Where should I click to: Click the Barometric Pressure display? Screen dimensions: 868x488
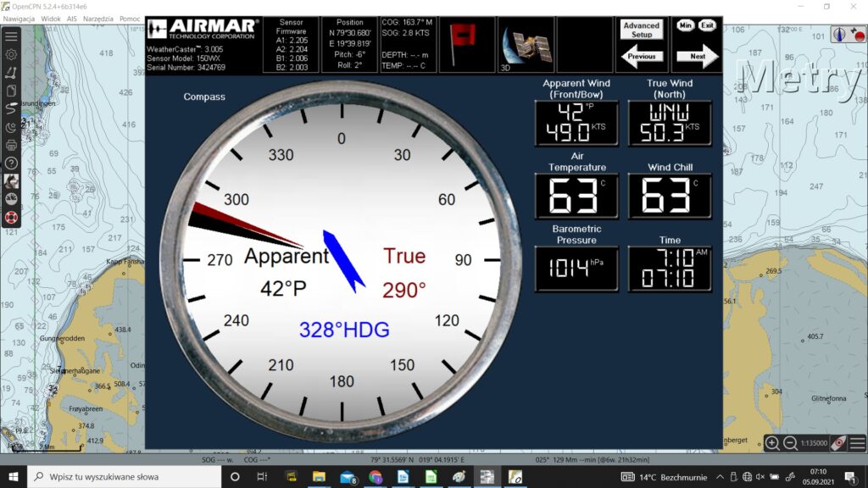576,269
